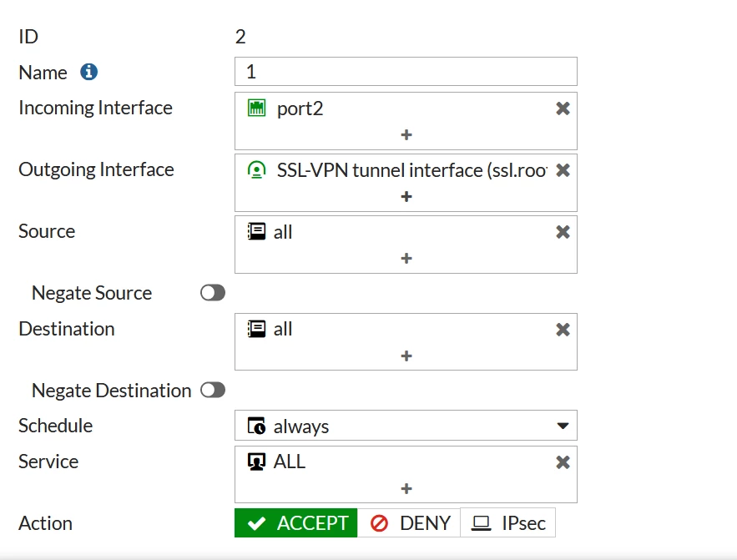Click the Service label

click(48, 462)
